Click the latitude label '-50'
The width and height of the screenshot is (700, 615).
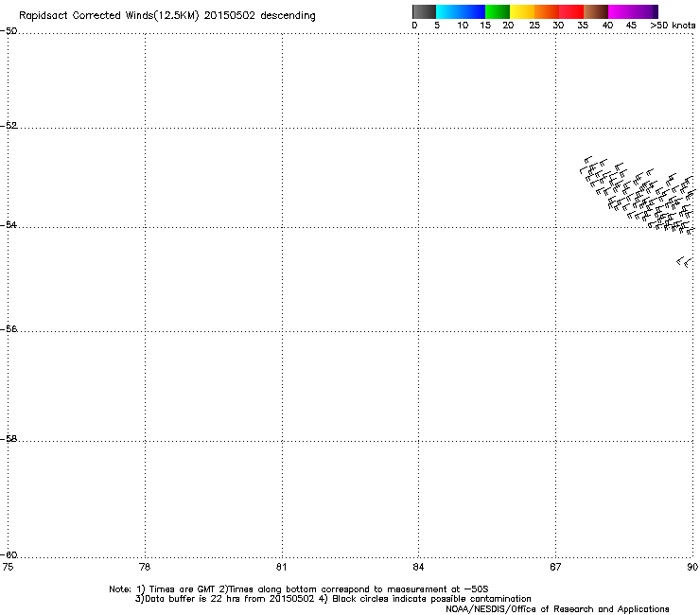9,31
